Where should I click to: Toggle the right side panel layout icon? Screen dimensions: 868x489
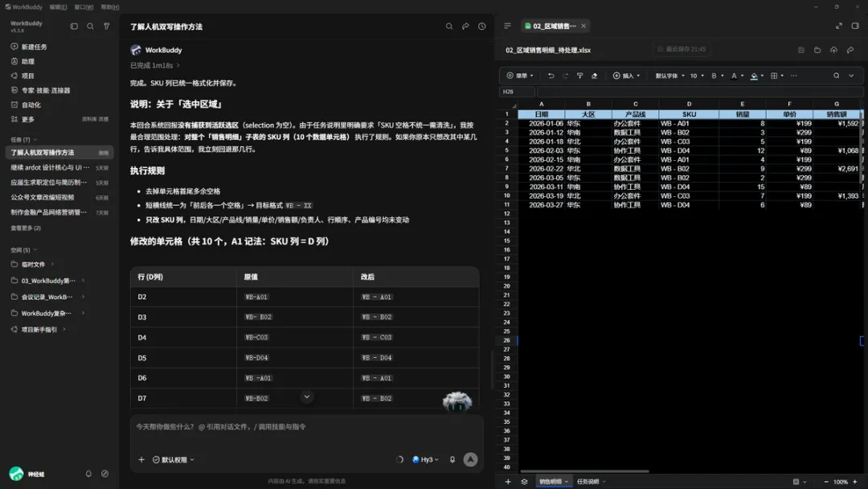855,26
